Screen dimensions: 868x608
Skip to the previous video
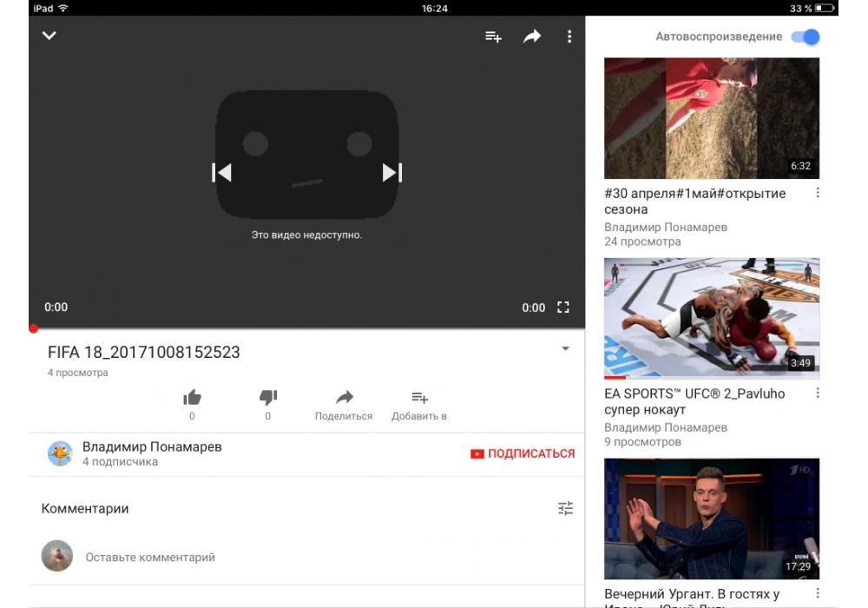(222, 173)
